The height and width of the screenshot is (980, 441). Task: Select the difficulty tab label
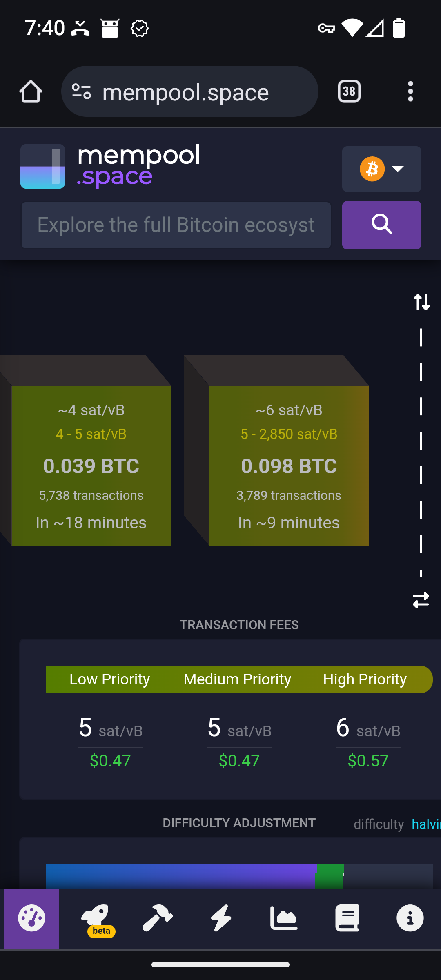tap(379, 824)
